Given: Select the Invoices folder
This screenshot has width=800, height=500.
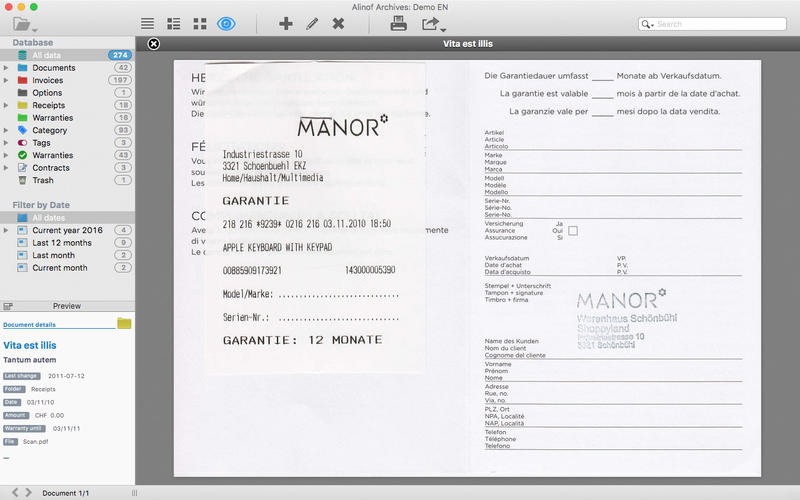Looking at the screenshot, I should (47, 80).
